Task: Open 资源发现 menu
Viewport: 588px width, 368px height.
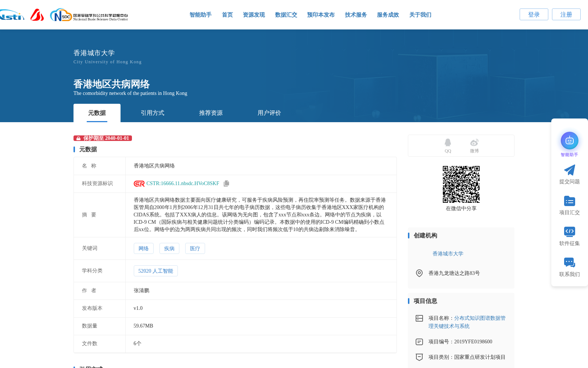Action: tap(254, 15)
